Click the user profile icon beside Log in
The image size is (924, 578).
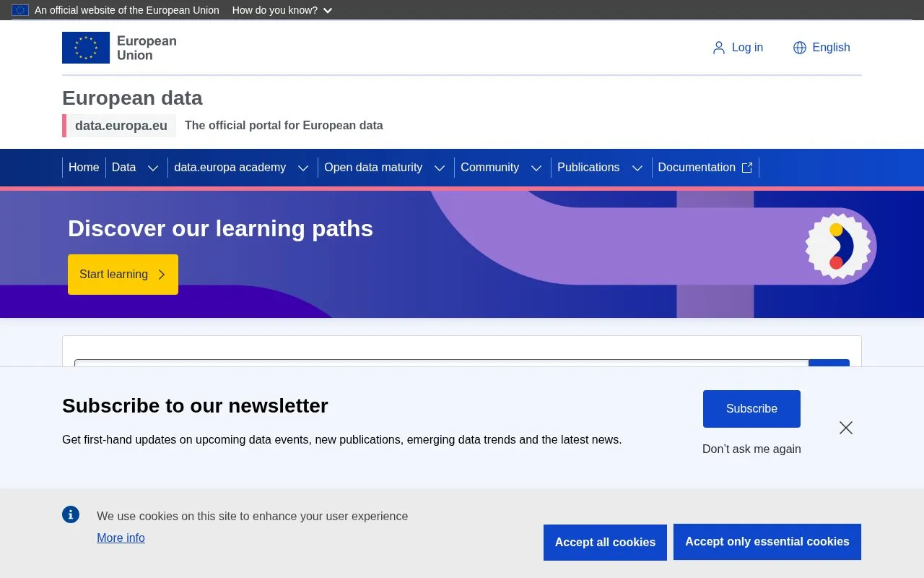(718, 48)
